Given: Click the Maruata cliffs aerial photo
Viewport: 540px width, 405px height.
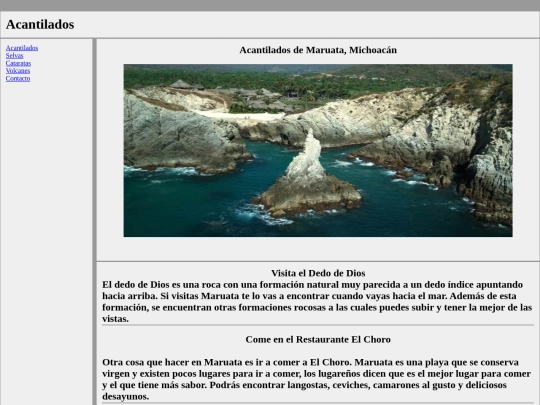Looking at the screenshot, I should (318, 150).
